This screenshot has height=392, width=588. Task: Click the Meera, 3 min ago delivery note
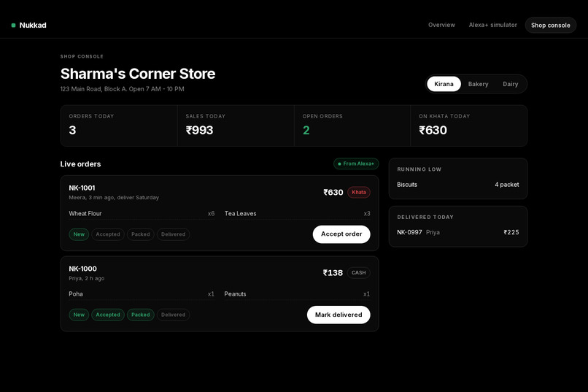(114, 197)
